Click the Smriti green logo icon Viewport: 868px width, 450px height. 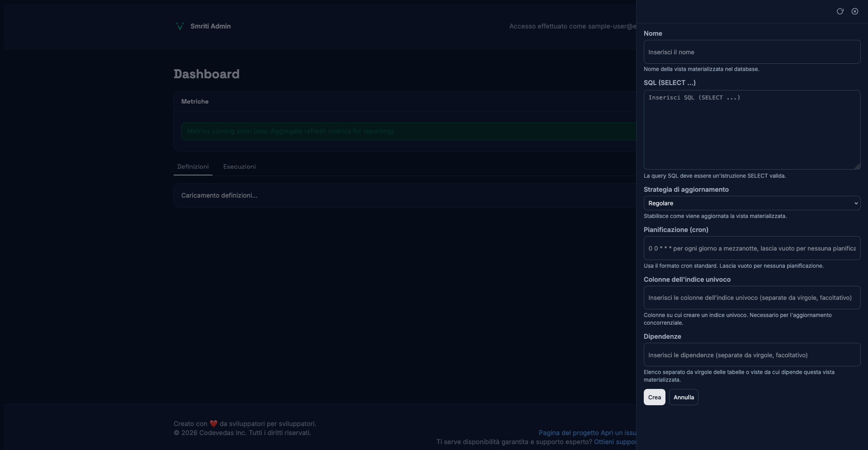tap(179, 26)
